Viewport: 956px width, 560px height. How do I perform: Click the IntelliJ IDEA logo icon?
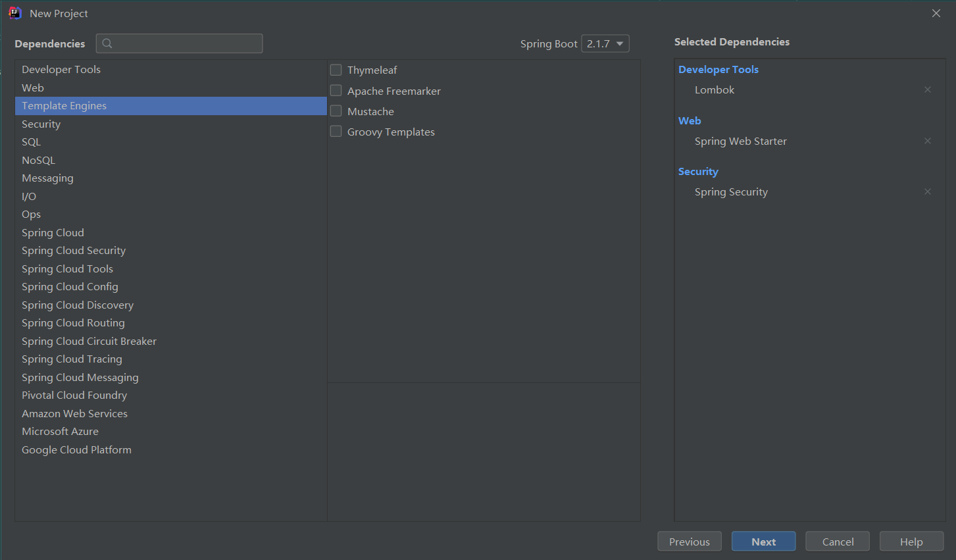click(15, 13)
